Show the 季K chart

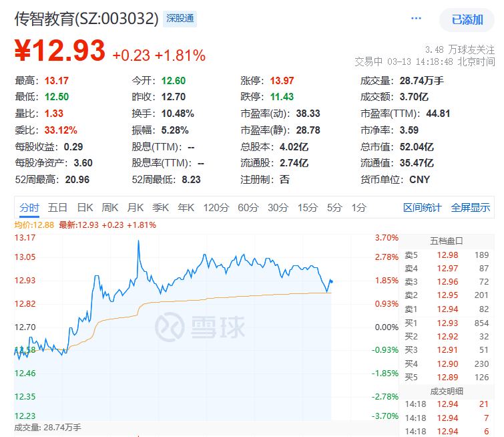point(161,208)
